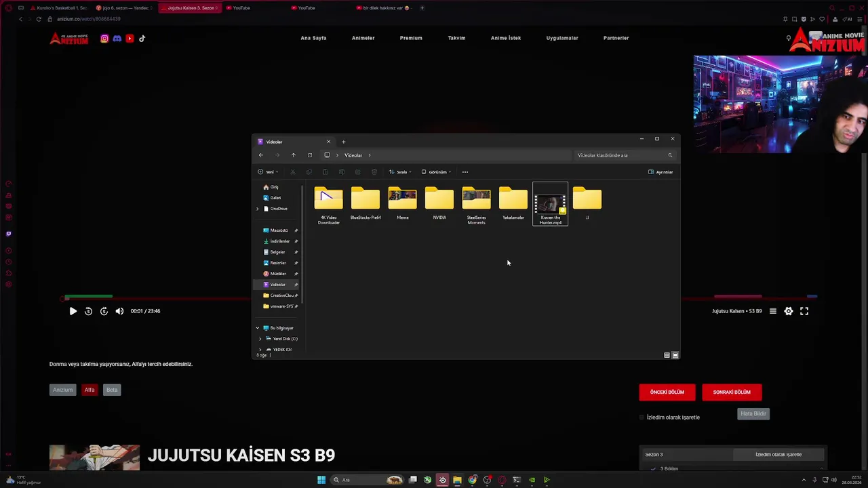Open the Yeni dropdown in Explorer
This screenshot has height=488, width=868.
click(x=268, y=172)
